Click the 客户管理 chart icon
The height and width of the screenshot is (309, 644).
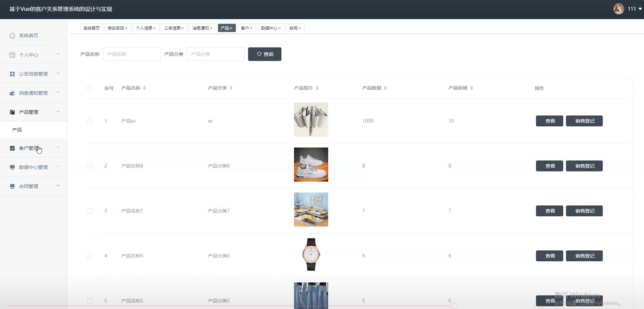[x=12, y=148]
